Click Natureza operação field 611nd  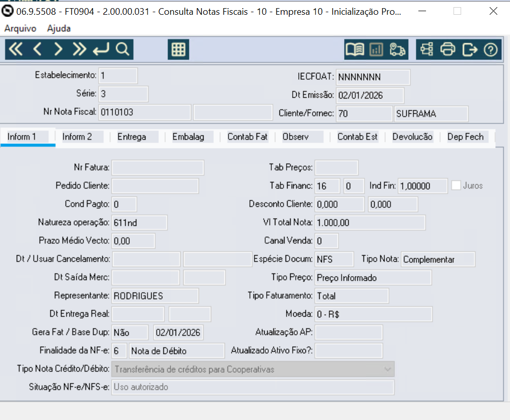click(x=139, y=223)
